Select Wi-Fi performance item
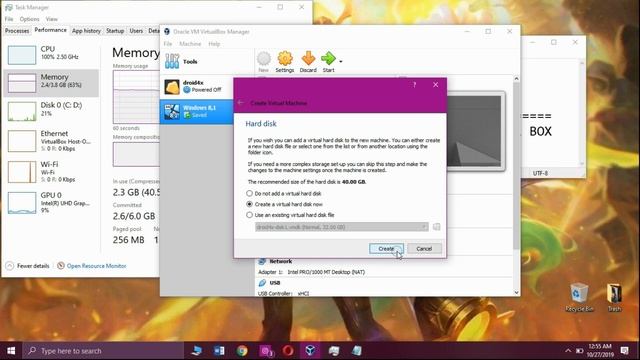The width and height of the screenshot is (640, 360). (x=51, y=172)
